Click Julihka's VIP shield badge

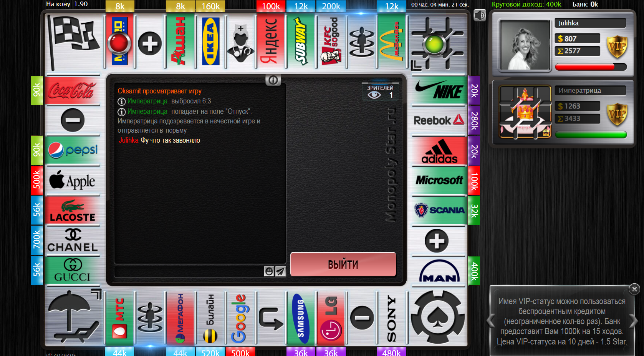click(617, 47)
